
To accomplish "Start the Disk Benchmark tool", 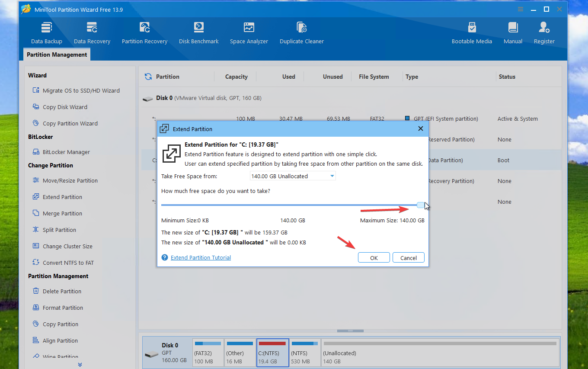I will 199,33.
